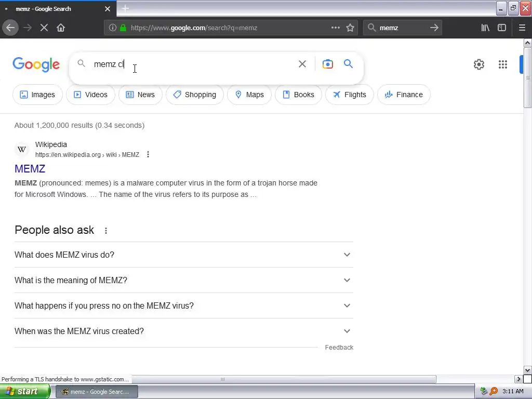
Task: Click the en.wikipedia.org breadcrumb URL
Action: click(x=87, y=155)
